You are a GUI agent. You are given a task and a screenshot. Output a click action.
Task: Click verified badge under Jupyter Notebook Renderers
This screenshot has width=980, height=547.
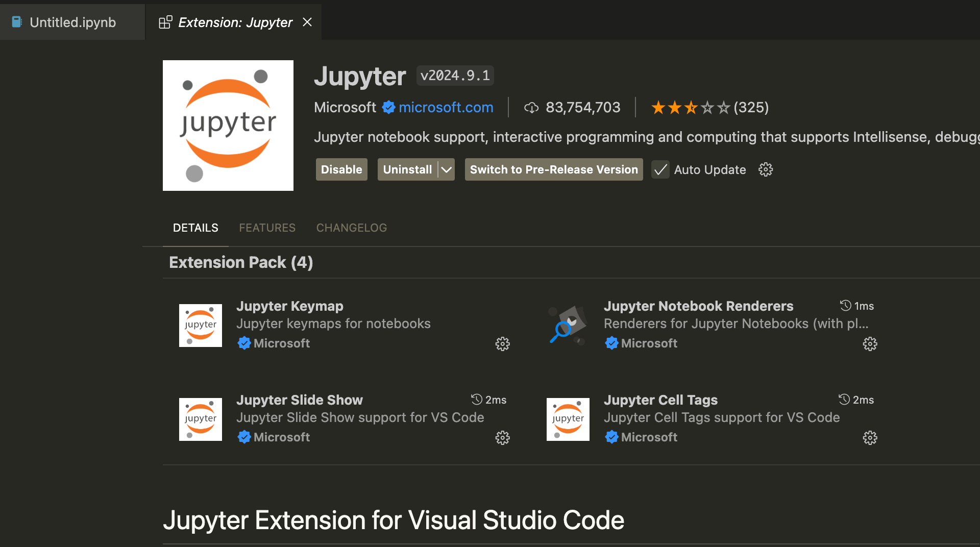click(611, 343)
